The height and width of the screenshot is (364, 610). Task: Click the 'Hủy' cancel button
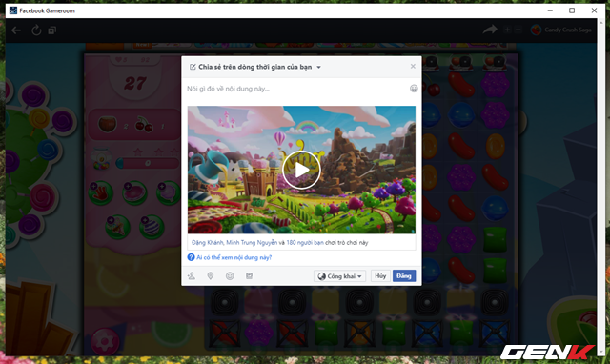coord(380,276)
